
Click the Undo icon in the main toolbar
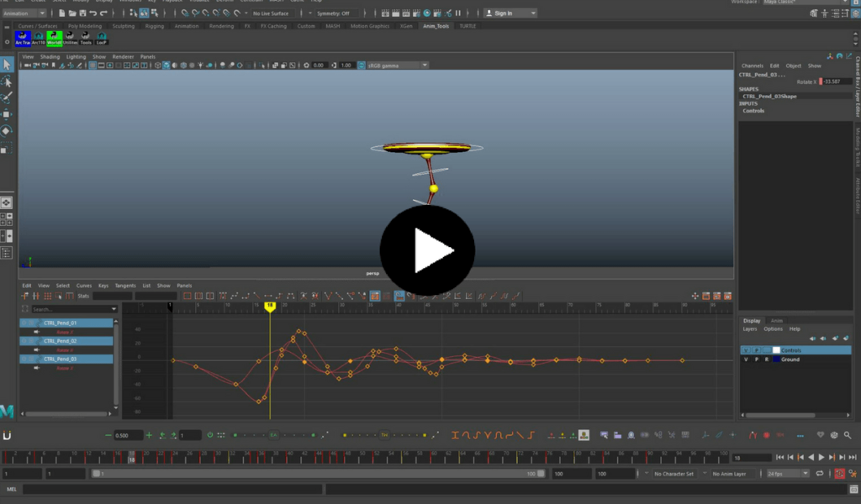click(x=93, y=13)
